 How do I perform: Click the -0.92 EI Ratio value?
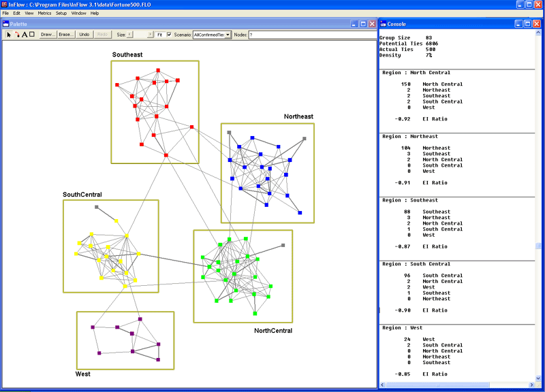coord(403,119)
